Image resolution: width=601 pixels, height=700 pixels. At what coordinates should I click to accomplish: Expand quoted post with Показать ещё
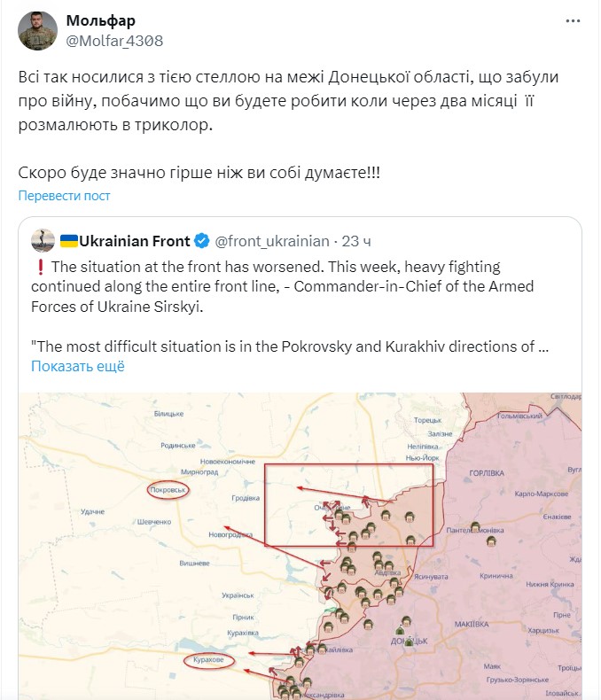[78, 366]
